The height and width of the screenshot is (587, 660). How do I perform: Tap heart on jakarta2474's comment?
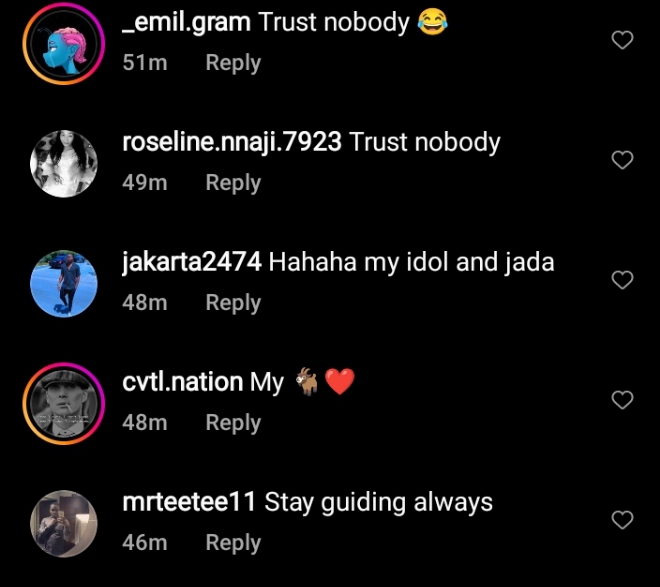click(622, 280)
